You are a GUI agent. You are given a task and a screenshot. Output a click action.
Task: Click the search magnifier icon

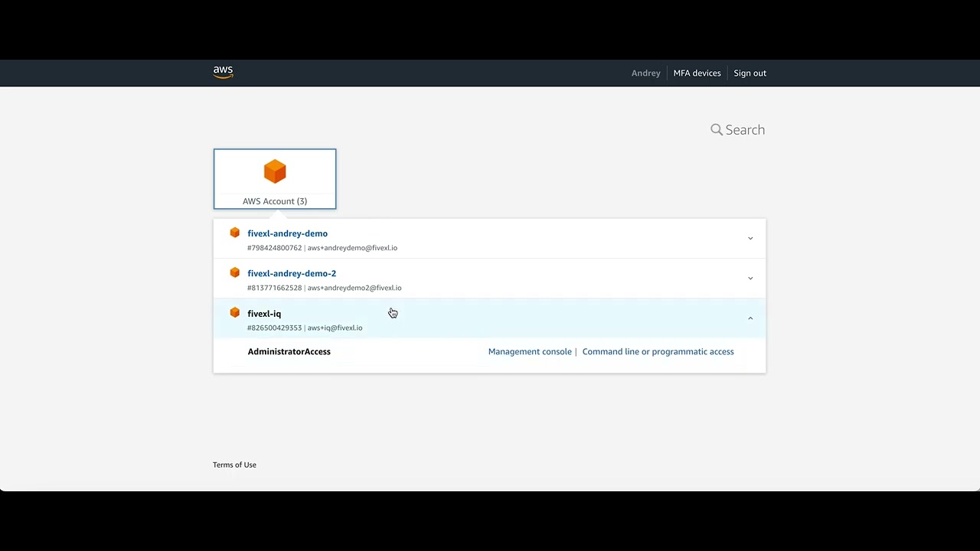[x=717, y=130]
